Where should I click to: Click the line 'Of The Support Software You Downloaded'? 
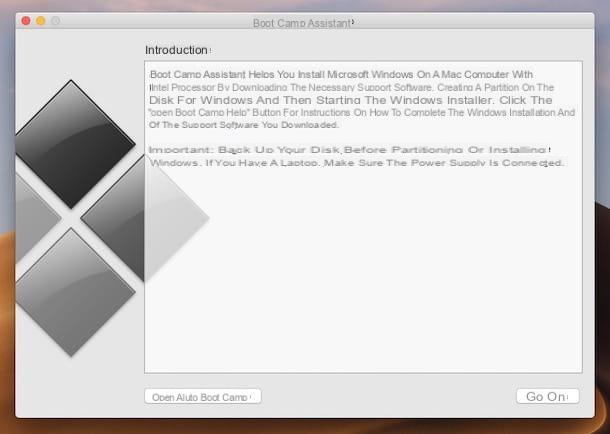[x=244, y=125]
